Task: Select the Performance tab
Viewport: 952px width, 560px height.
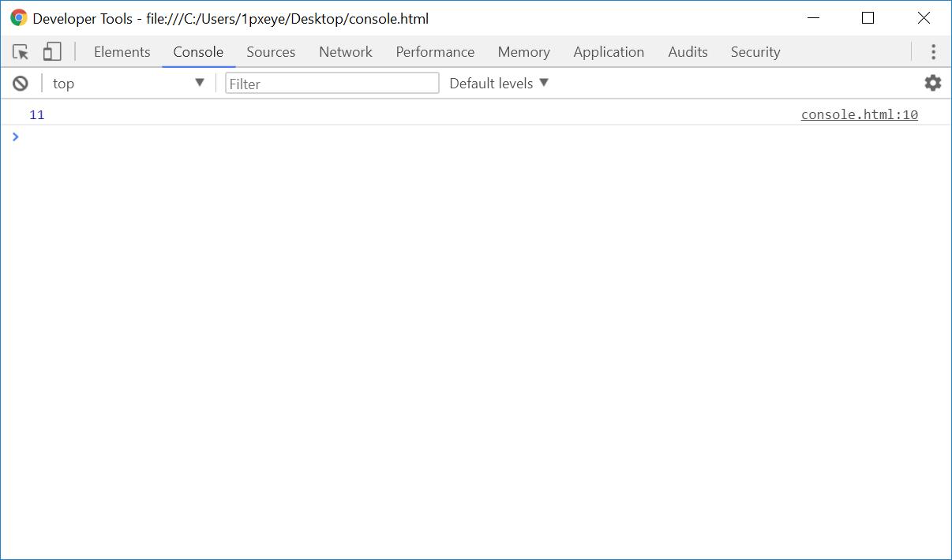Action: 435,52
